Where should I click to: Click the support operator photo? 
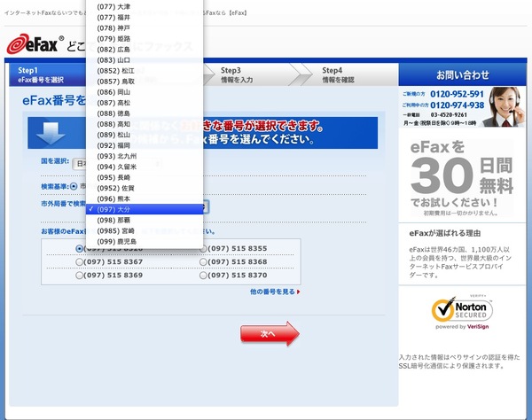pos(505,107)
